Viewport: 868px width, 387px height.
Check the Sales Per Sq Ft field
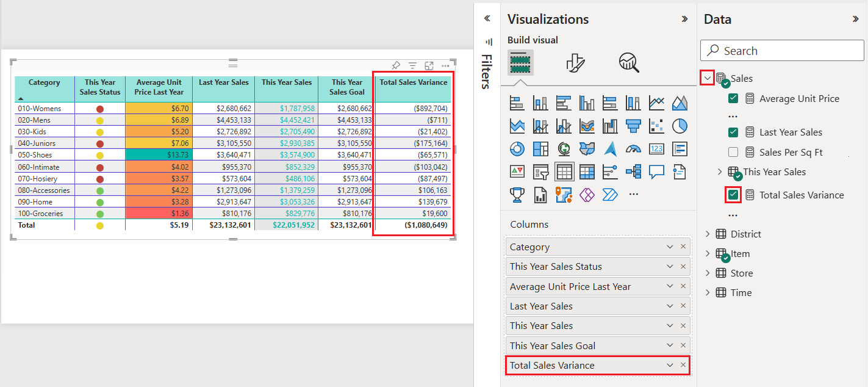tap(733, 152)
